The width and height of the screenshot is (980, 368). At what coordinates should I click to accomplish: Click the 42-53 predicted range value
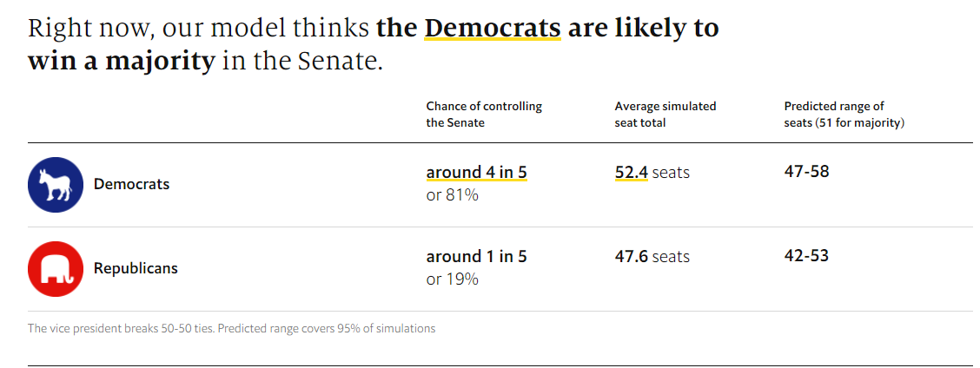(x=806, y=255)
